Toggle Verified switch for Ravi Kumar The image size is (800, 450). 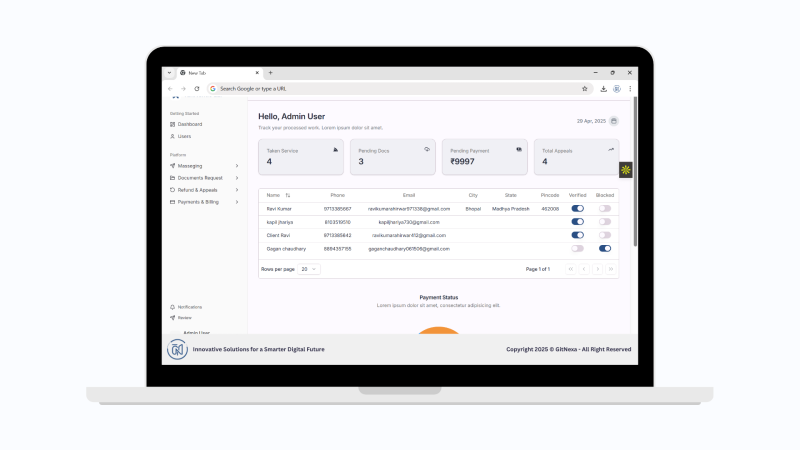click(577, 209)
